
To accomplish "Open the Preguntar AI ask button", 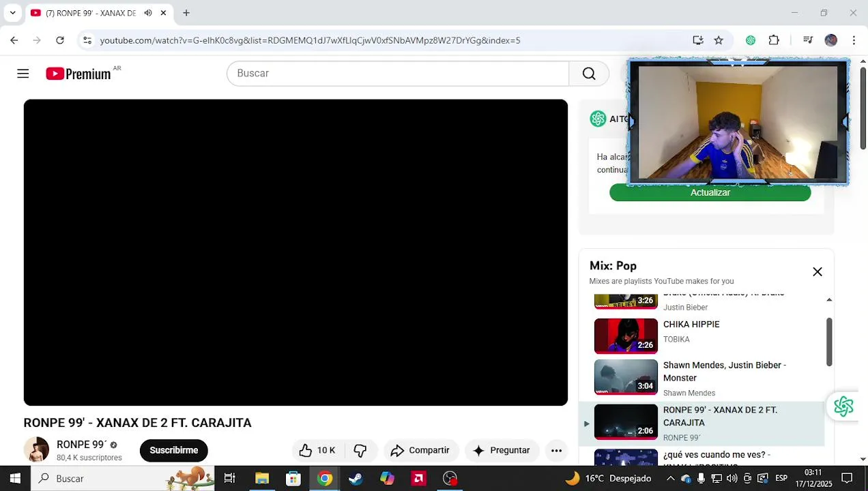I will [x=502, y=450].
